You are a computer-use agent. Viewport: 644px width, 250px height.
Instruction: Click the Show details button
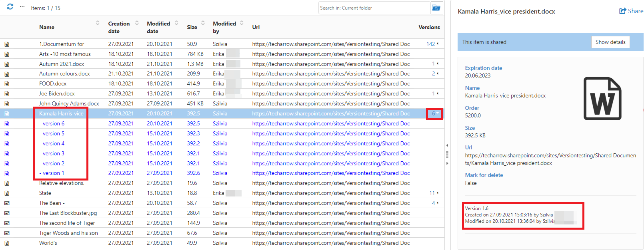tap(610, 42)
